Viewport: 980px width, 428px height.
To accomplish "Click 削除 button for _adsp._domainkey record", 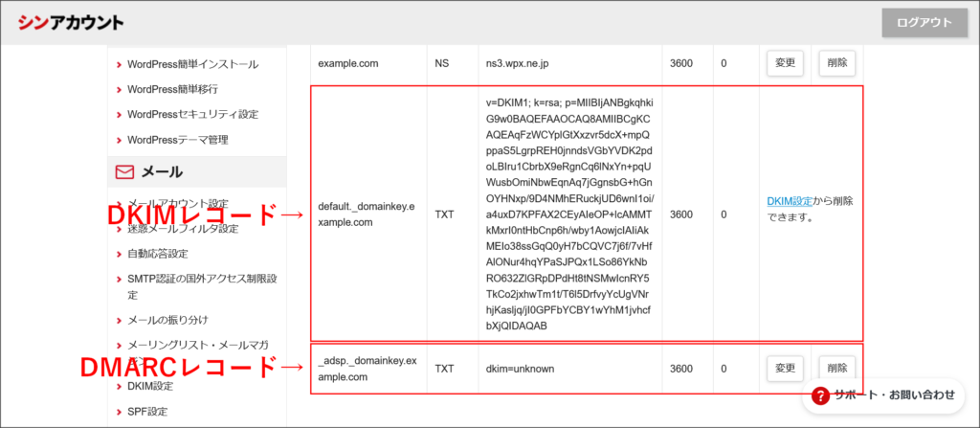I will tap(836, 369).
